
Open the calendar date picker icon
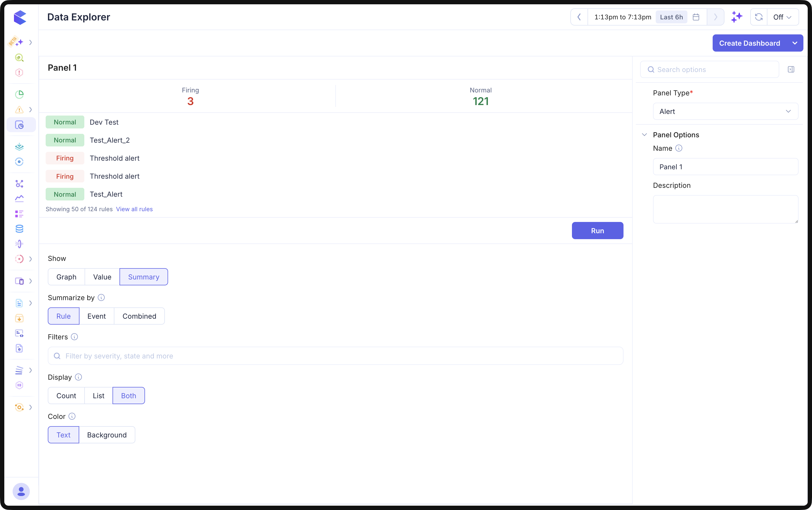click(696, 17)
